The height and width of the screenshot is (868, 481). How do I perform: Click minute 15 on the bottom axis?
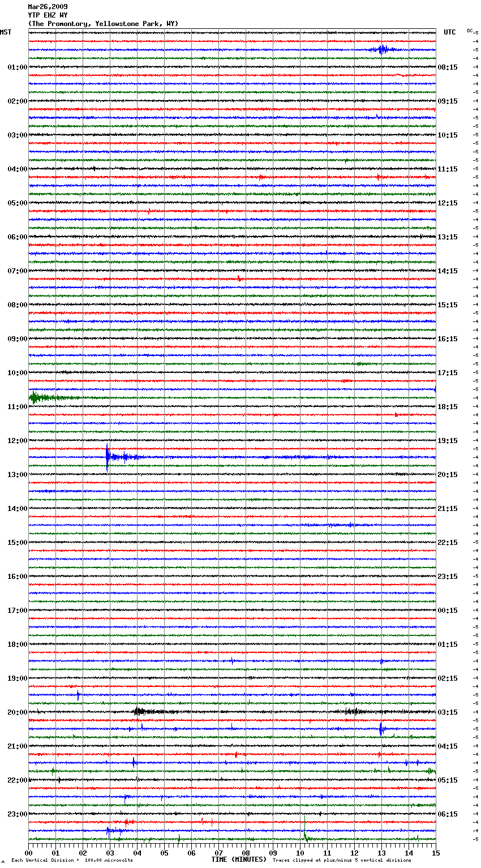tap(436, 853)
